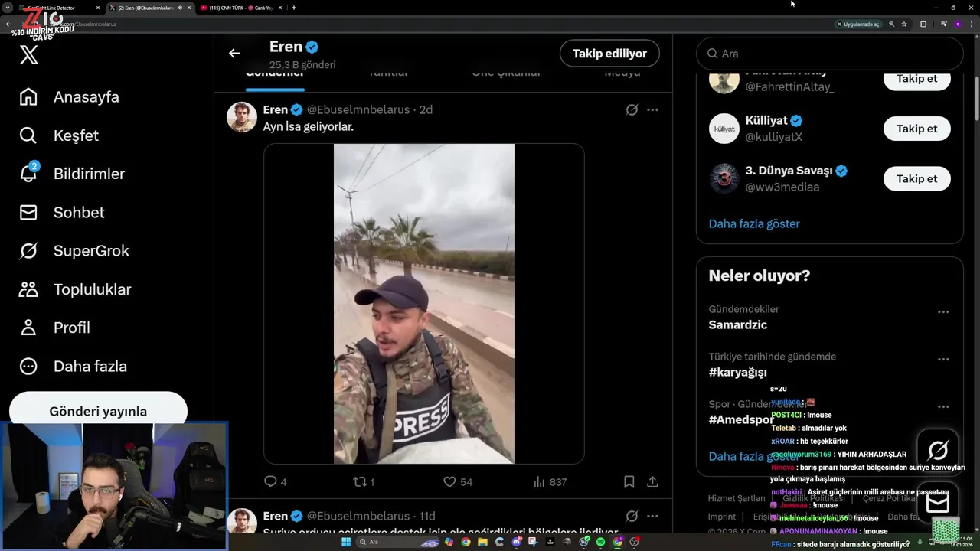The image size is (980, 551).
Task: Open Topluluklar communities
Action: point(75,289)
